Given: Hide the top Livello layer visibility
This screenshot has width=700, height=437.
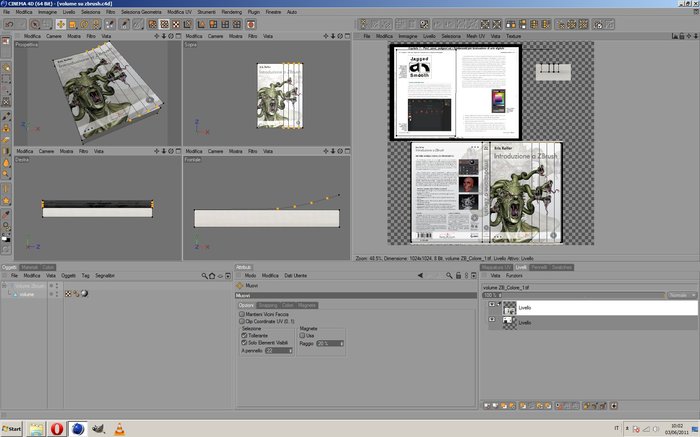Looking at the screenshot, I should pyautogui.click(x=492, y=304).
